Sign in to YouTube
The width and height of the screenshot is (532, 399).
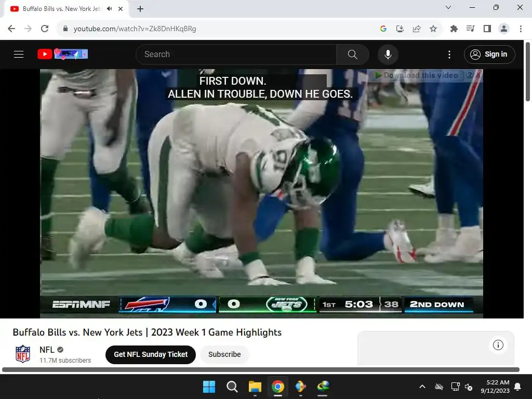click(x=489, y=54)
